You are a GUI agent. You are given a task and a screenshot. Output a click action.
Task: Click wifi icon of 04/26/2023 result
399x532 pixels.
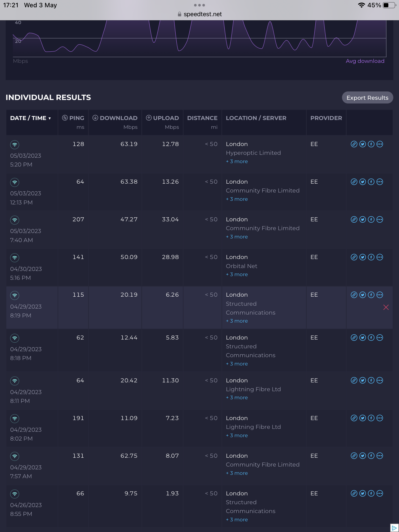[x=15, y=494]
